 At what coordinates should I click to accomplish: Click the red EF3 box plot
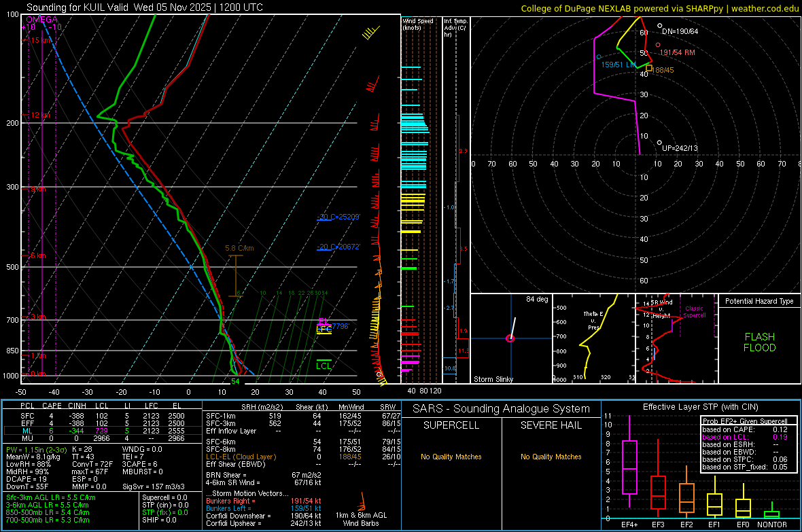point(658,491)
